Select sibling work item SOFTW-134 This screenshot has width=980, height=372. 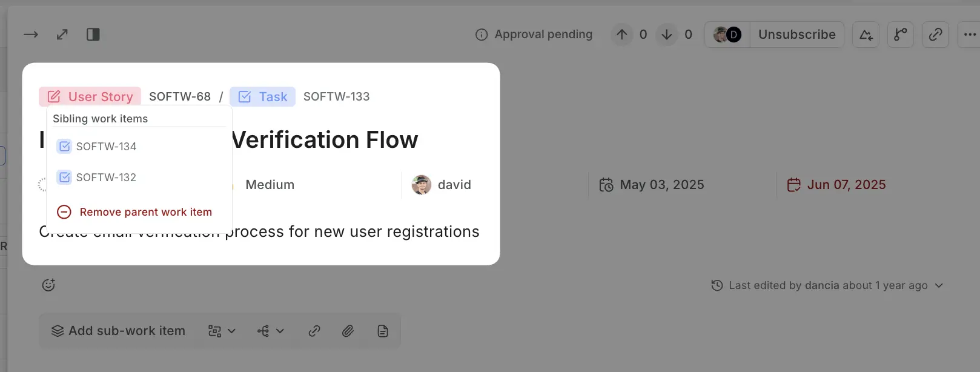click(106, 147)
